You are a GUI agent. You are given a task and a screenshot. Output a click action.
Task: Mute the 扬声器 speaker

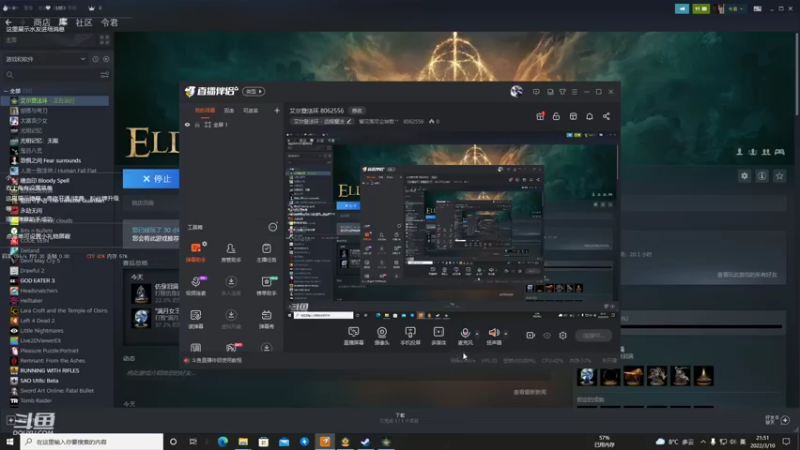coord(494,336)
